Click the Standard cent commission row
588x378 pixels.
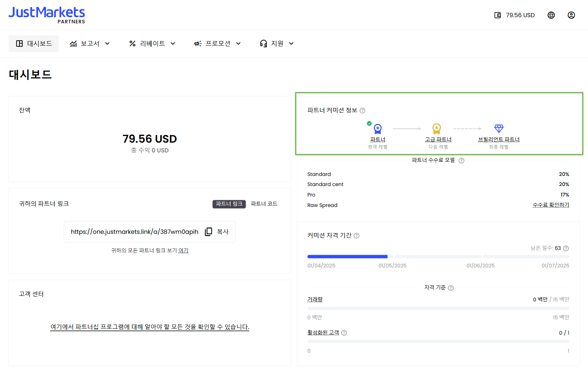coord(438,185)
